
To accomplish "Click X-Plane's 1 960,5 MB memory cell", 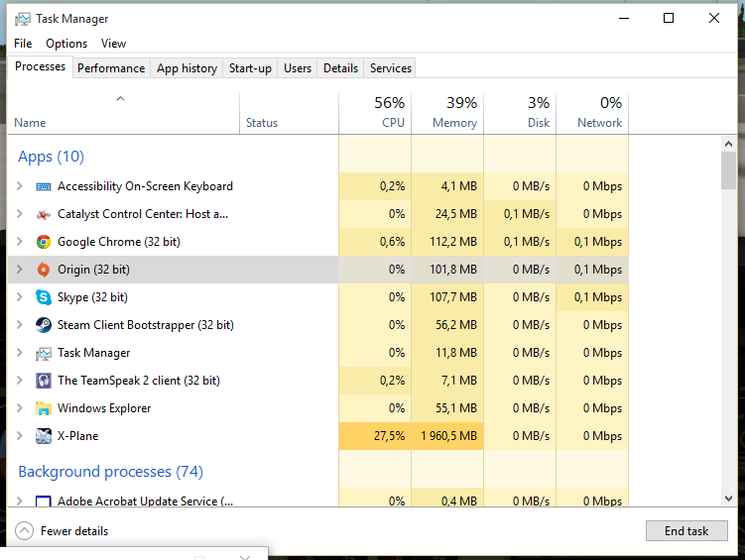I will click(448, 436).
